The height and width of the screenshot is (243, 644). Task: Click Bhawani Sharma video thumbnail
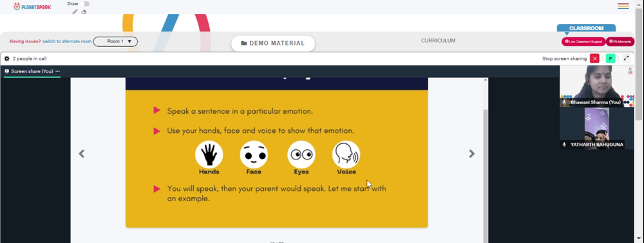[x=597, y=86]
